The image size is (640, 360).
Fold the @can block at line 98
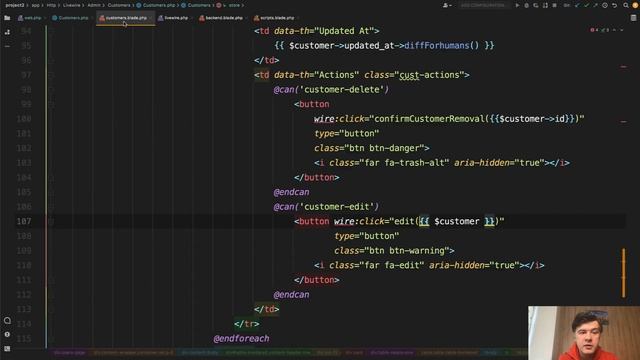point(51,90)
